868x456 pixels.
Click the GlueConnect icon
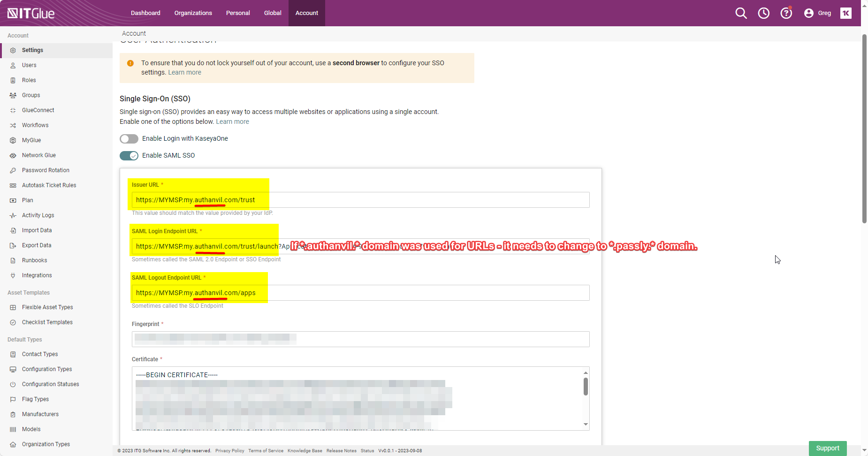coord(13,110)
